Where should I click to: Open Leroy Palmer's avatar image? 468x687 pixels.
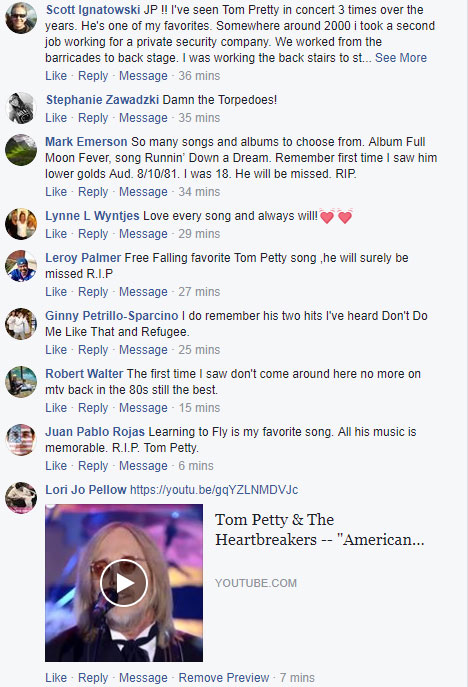[x=21, y=266]
